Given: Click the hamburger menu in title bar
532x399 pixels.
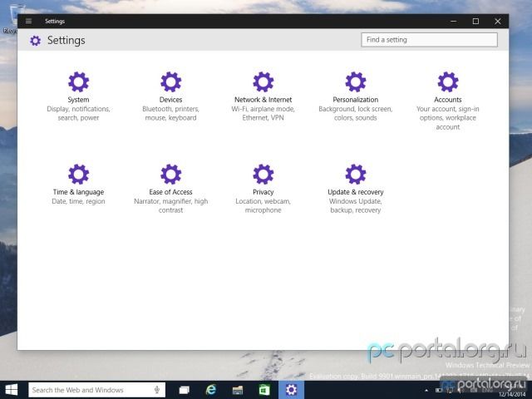Looking at the screenshot, I should [29, 21].
